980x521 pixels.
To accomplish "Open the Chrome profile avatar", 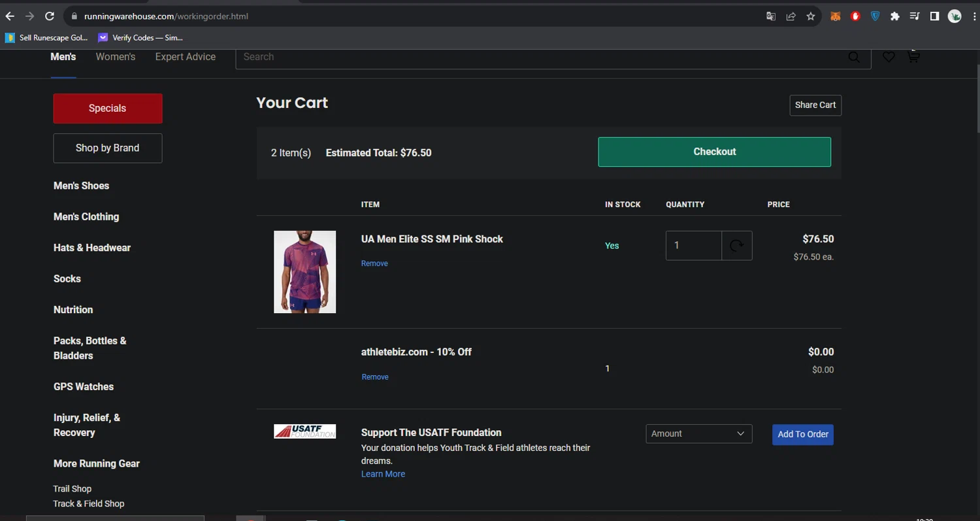I will pyautogui.click(x=955, y=16).
